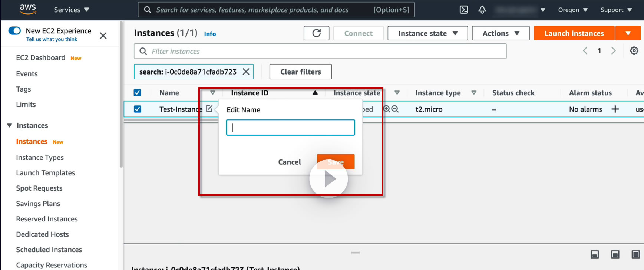644x270 pixels.
Task: Click the Filter instances magnifier icon
Action: click(x=143, y=51)
